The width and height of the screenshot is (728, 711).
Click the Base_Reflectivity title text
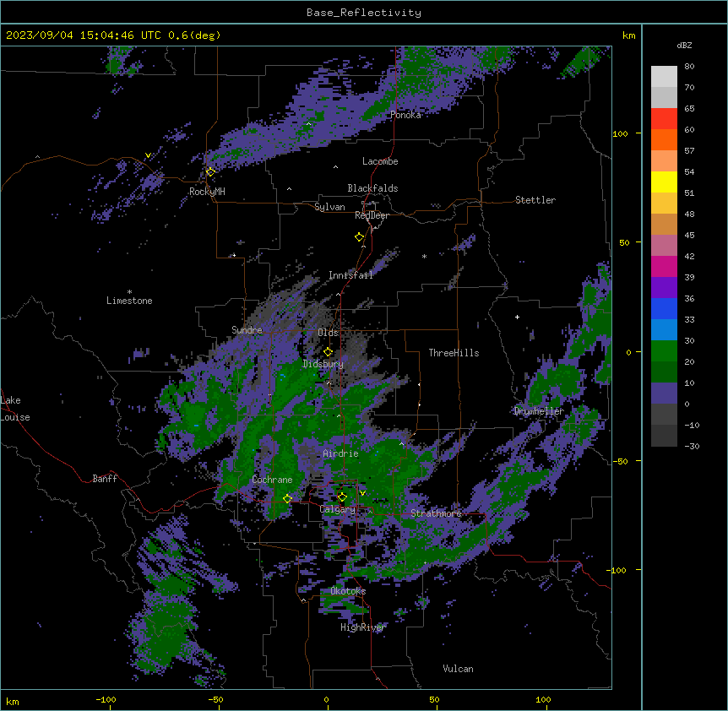[364, 13]
